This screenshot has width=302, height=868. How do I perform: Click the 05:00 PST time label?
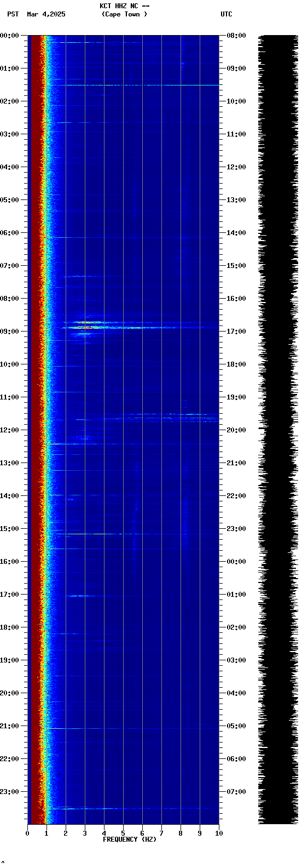tap(9, 200)
